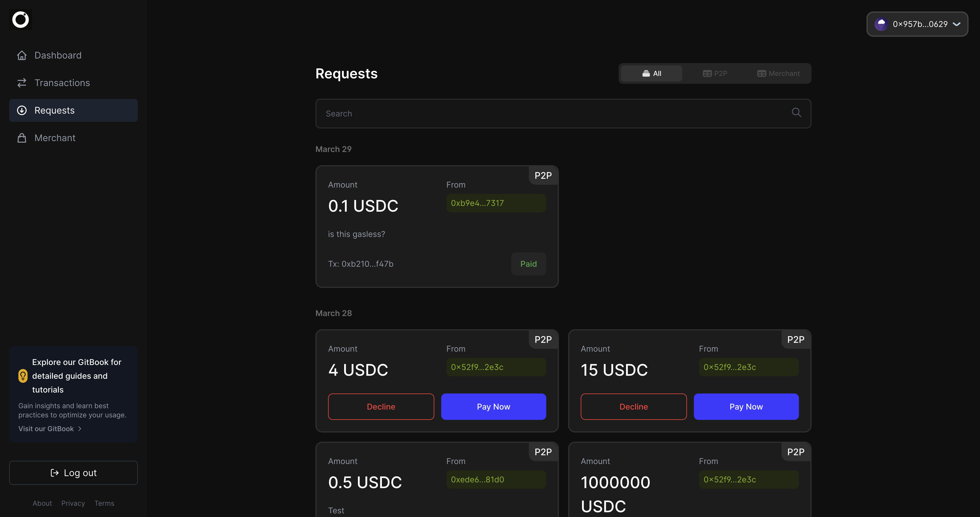This screenshot has height=517, width=980.
Task: Click the search magnifier icon
Action: [796, 113]
